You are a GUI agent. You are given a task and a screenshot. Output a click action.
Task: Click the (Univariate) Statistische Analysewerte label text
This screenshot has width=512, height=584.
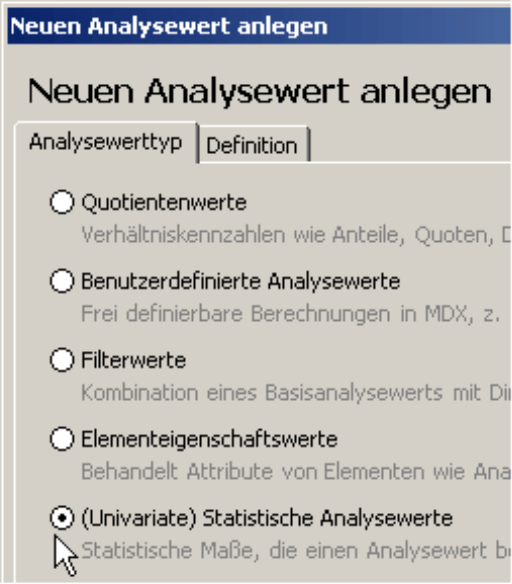(x=267, y=518)
